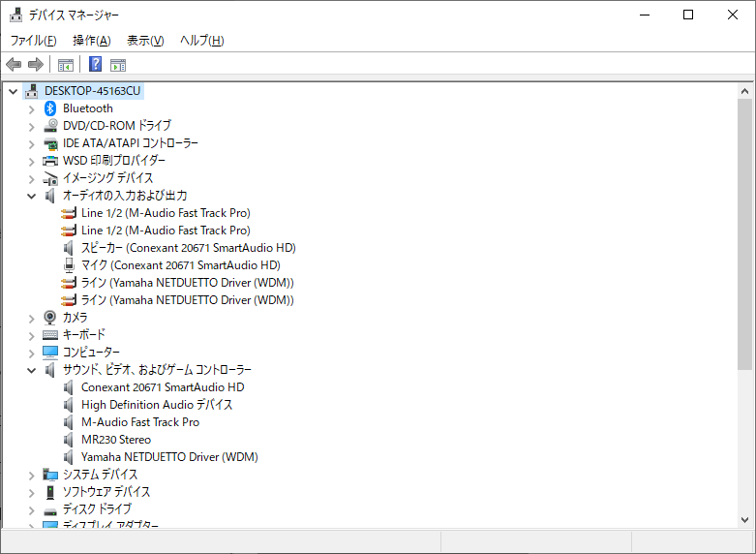The width and height of the screenshot is (756, 554).
Task: Click the システム デバイス icon
Action: click(x=50, y=475)
